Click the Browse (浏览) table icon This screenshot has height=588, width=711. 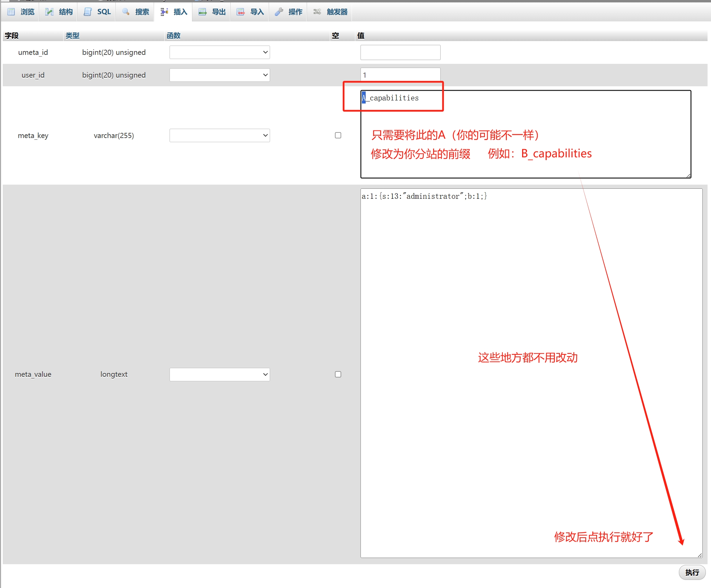(11, 12)
